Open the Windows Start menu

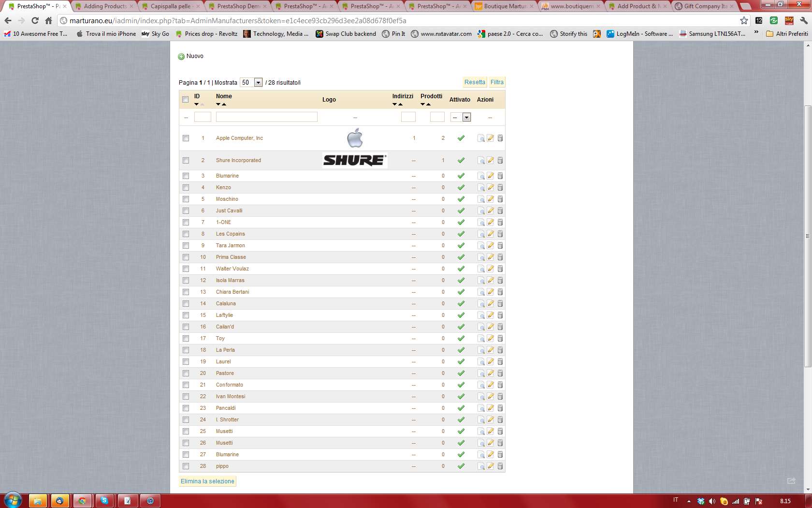[x=13, y=500]
